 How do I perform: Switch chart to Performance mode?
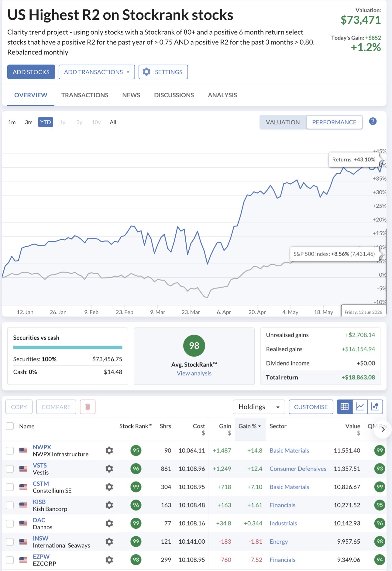(x=334, y=122)
